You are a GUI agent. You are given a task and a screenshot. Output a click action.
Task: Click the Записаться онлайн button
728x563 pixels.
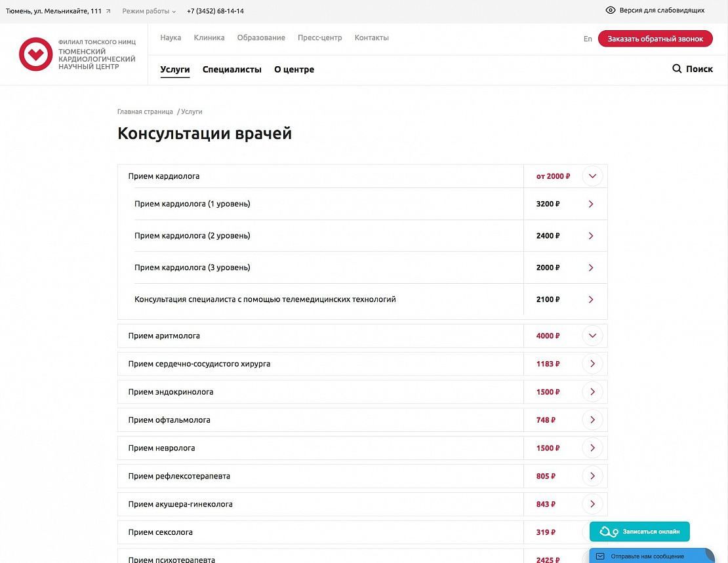639,532
